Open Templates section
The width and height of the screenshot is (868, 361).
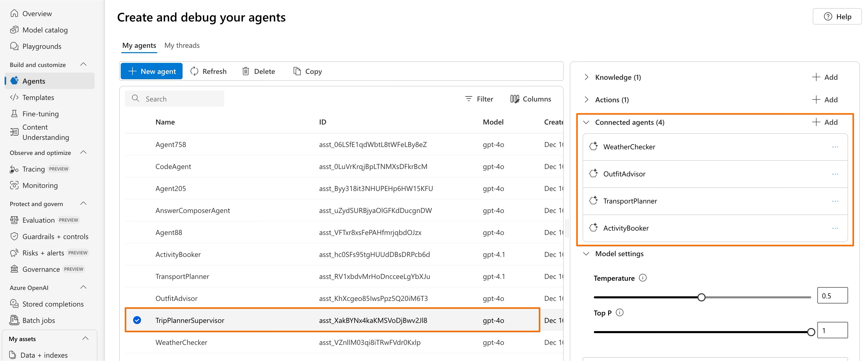[x=38, y=97]
